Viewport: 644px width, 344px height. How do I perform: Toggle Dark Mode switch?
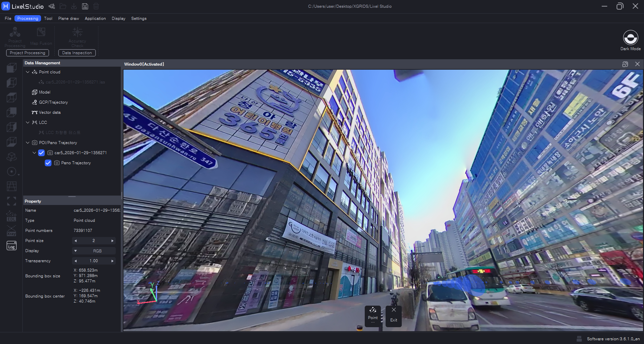tap(630, 37)
